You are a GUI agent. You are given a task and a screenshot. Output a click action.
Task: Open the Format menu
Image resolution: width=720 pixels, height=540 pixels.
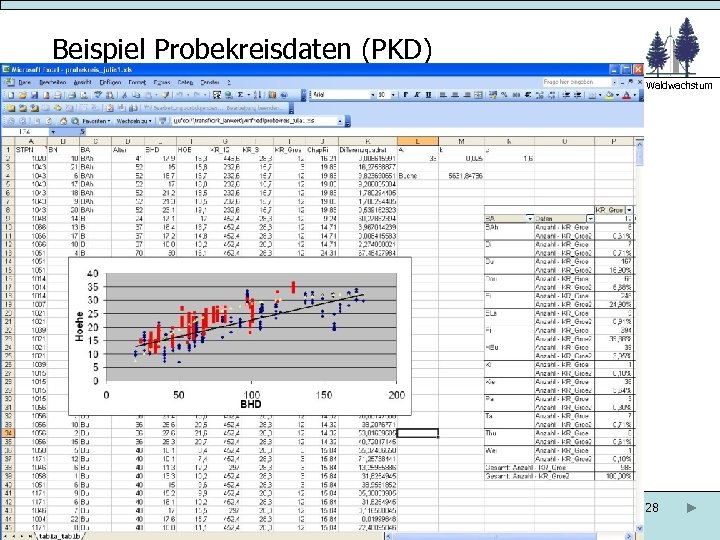pos(137,83)
